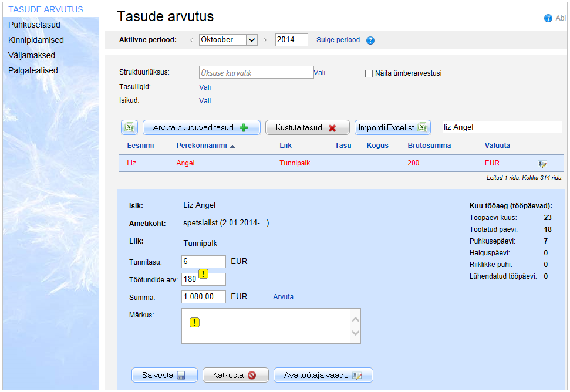This screenshot has height=392, width=570.
Task: Click the Salvesta button
Action: coord(164,375)
